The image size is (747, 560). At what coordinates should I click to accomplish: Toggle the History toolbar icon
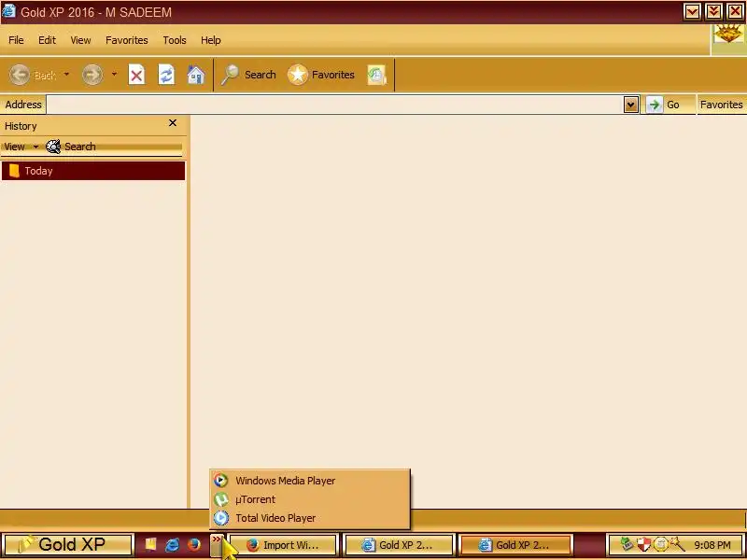tap(377, 75)
